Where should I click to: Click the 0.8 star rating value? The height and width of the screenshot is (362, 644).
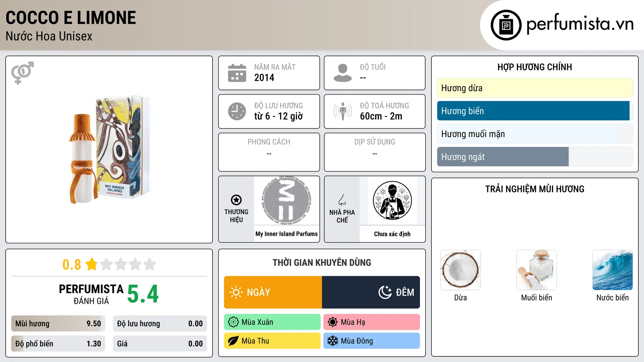72,265
